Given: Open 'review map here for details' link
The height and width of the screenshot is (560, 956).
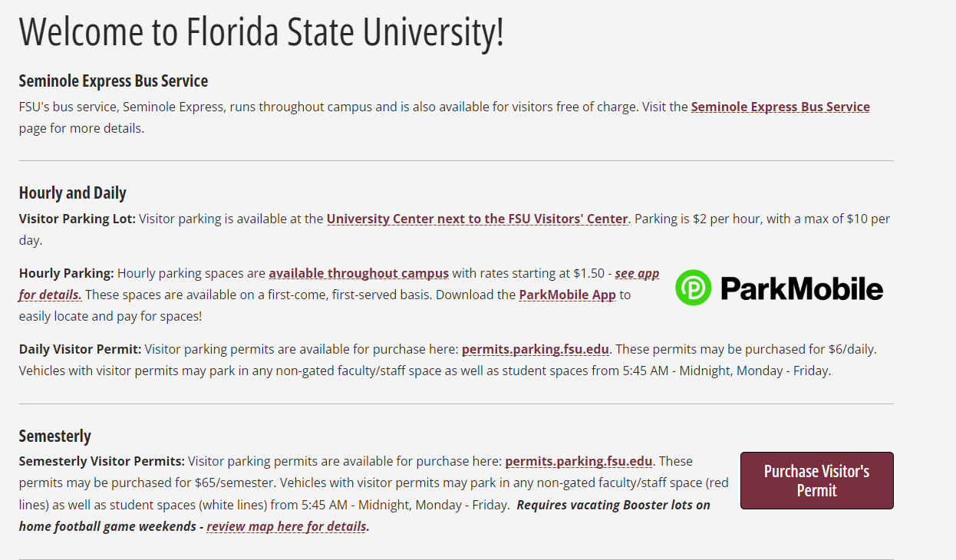Looking at the screenshot, I should pos(286,527).
